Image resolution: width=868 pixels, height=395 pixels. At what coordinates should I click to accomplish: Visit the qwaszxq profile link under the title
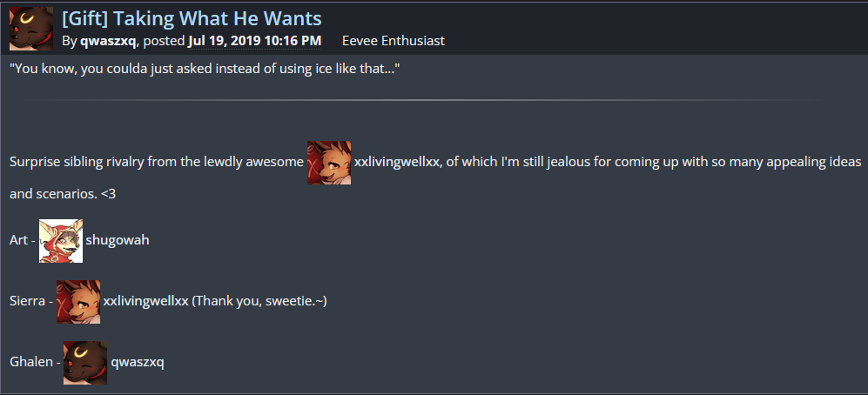108,41
